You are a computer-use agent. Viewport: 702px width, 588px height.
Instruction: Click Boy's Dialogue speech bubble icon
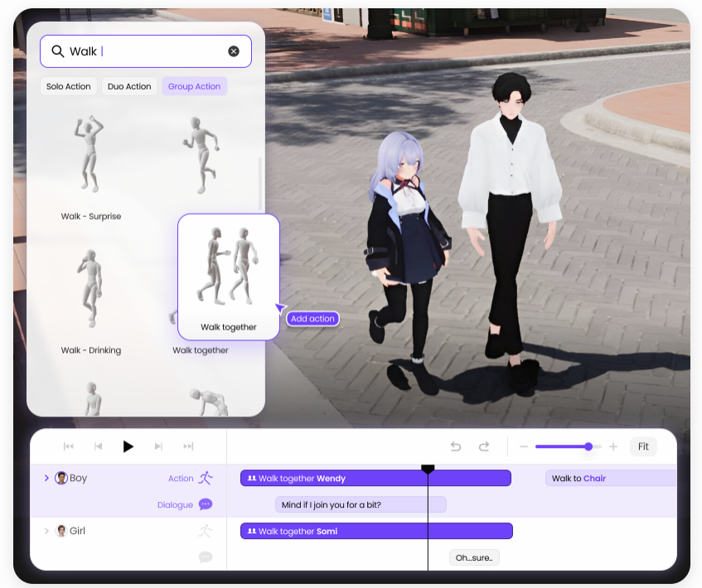point(206,504)
